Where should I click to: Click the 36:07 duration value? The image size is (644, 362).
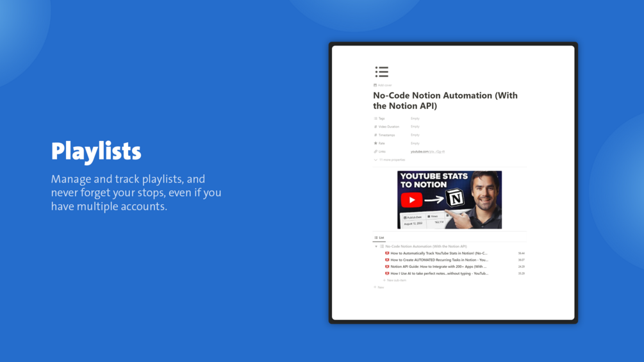[521, 259]
